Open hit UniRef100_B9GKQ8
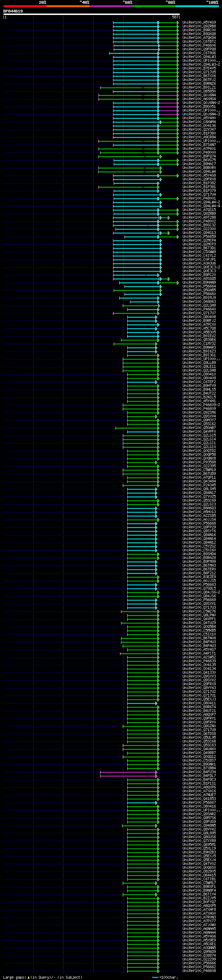Screen dimensions: 222x980 tap(199, 34)
